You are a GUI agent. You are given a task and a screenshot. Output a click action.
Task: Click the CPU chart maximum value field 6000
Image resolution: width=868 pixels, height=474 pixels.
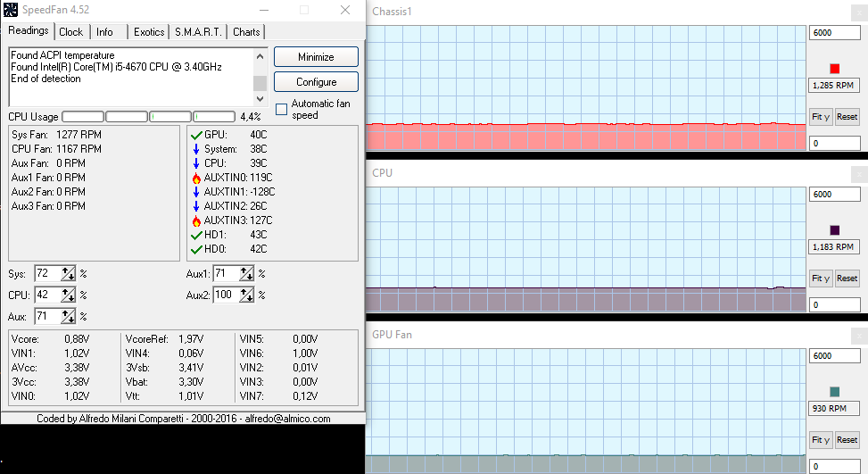(x=835, y=195)
